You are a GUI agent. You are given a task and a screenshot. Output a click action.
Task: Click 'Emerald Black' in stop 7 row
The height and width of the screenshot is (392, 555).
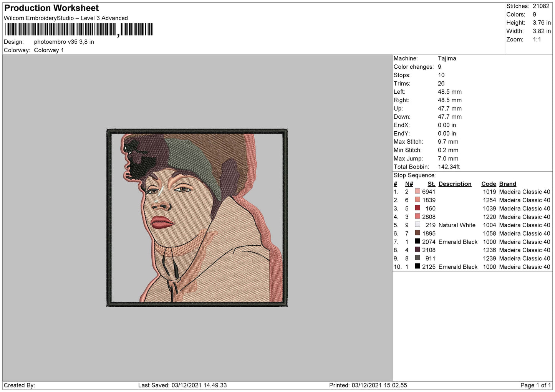tap(458, 242)
